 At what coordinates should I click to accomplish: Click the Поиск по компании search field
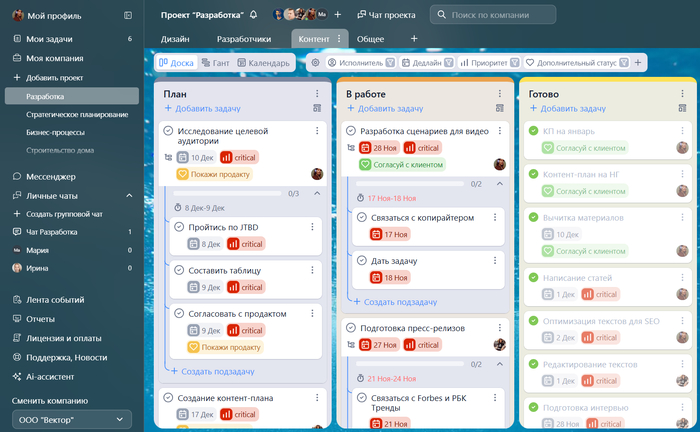pyautogui.click(x=493, y=15)
